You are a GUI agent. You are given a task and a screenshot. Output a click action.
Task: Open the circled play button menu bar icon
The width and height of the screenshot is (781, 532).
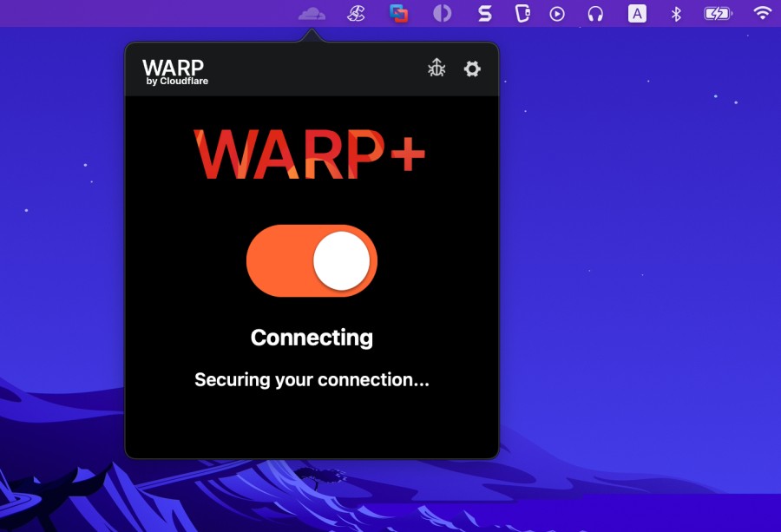557,14
